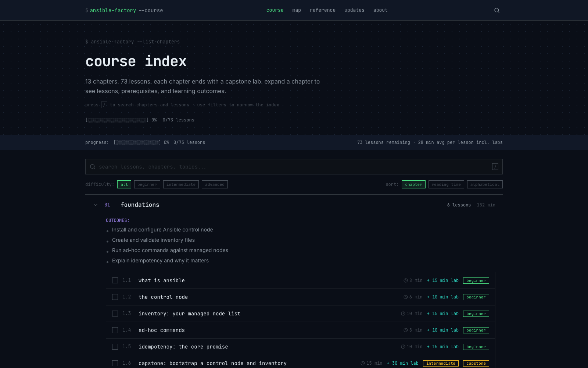588x368 pixels.
Task: Click clock icon on idempotency lesson row
Action: pos(403,347)
